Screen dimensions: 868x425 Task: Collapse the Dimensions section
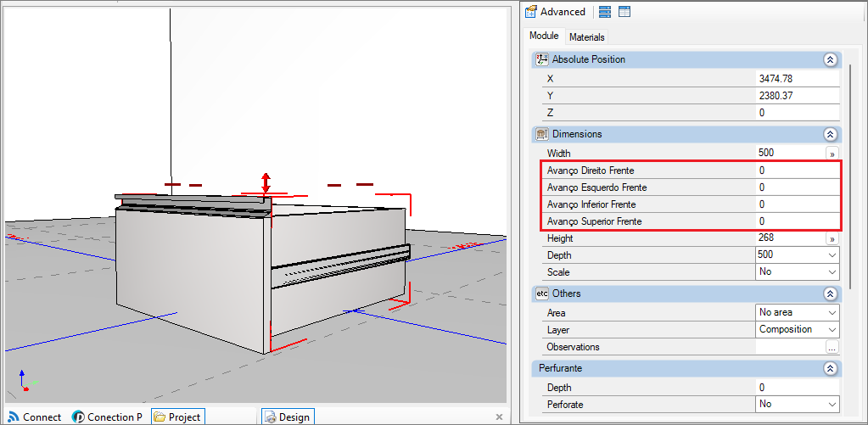[830, 134]
